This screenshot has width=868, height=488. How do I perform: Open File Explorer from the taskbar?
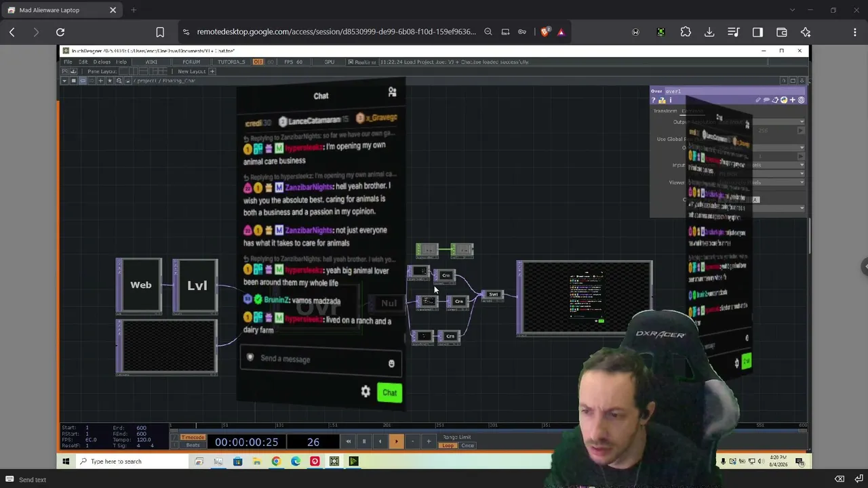tap(256, 462)
